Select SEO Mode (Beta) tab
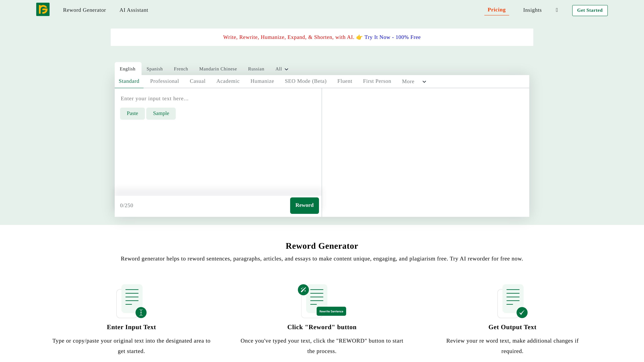Screen dimensions: 644x362 [306, 81]
